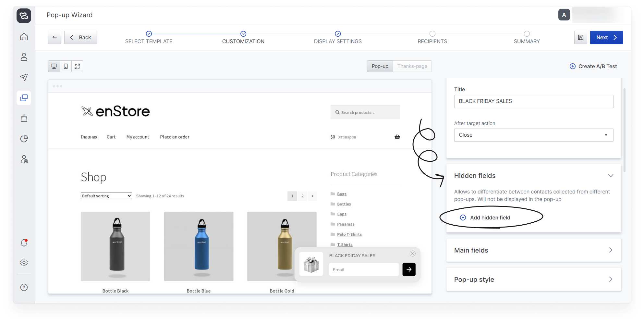Open the paper plane campaigns icon

(24, 77)
